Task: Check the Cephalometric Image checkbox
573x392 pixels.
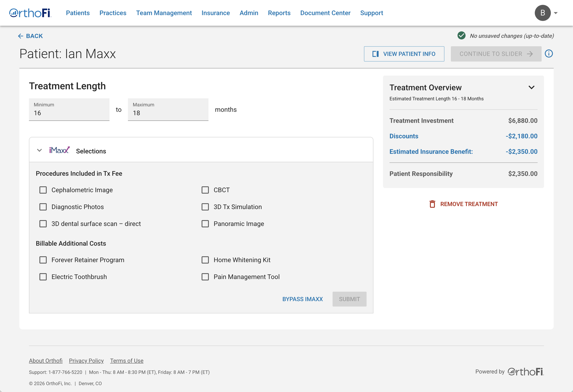Action: (x=43, y=190)
